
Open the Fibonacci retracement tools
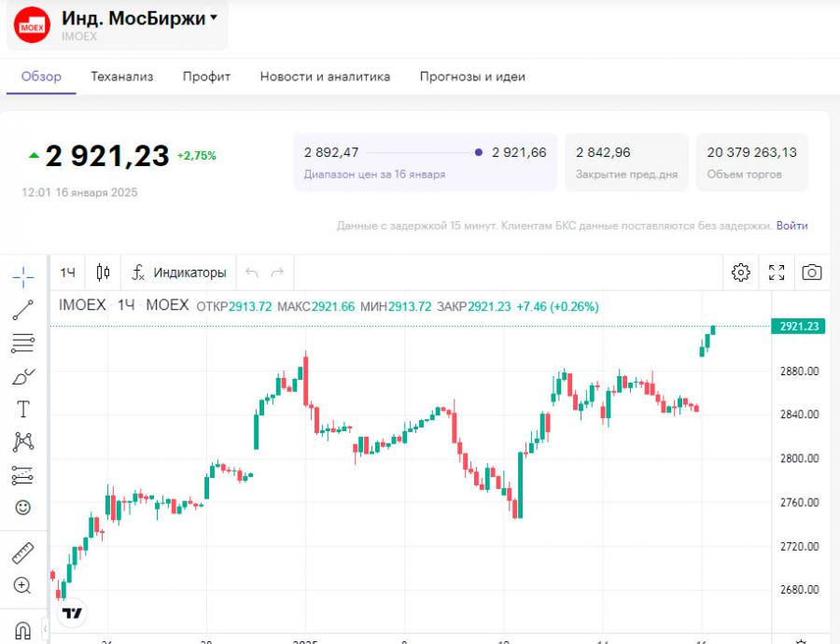tap(23, 343)
